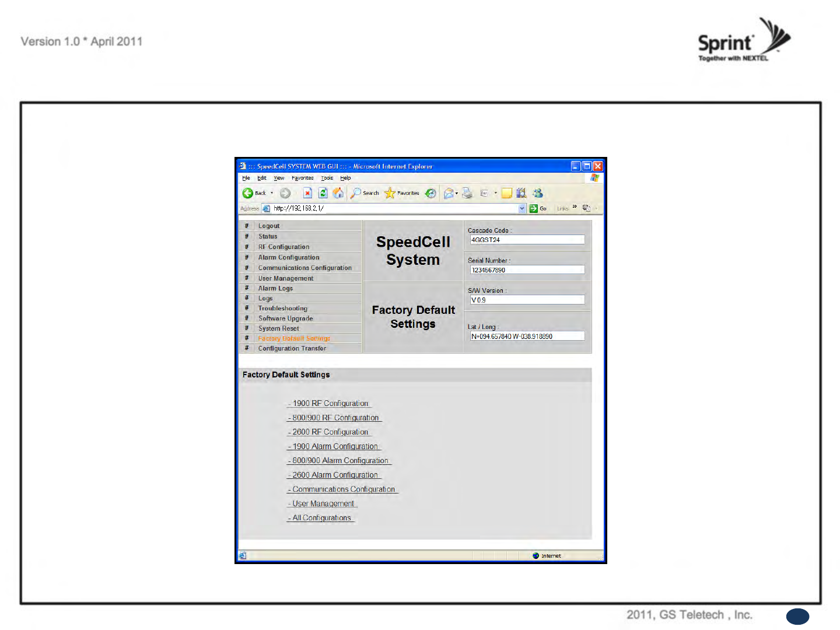Click the Cascade Code input field

tap(527, 240)
